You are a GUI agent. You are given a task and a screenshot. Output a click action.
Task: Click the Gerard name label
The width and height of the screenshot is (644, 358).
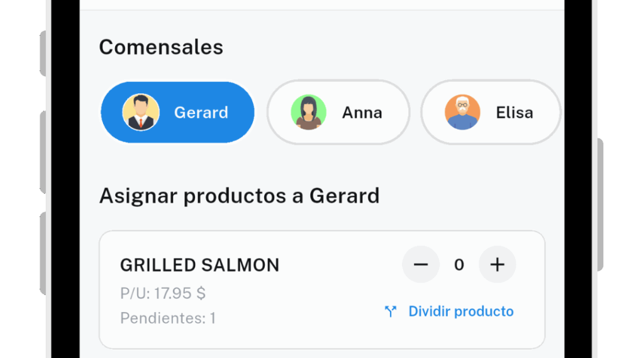click(x=201, y=113)
